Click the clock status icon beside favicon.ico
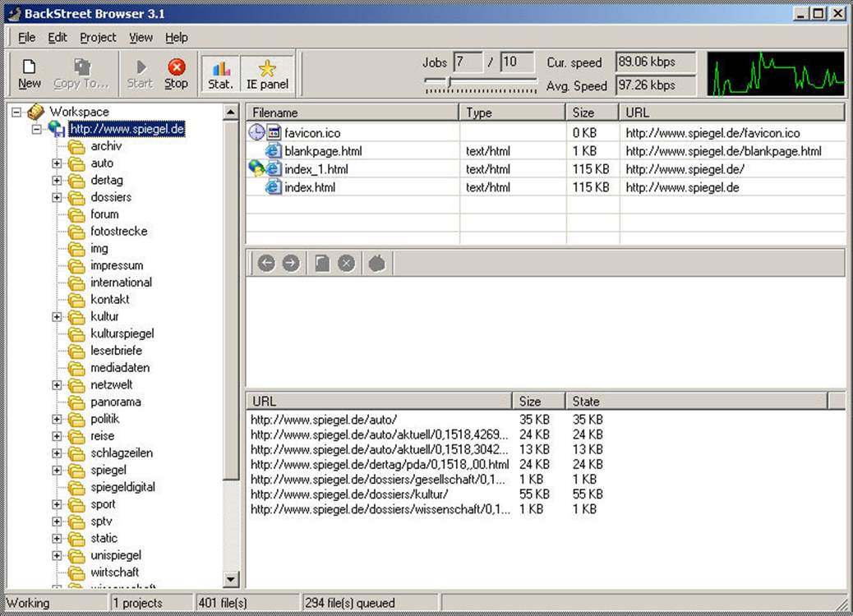This screenshot has width=853, height=616. [x=256, y=132]
